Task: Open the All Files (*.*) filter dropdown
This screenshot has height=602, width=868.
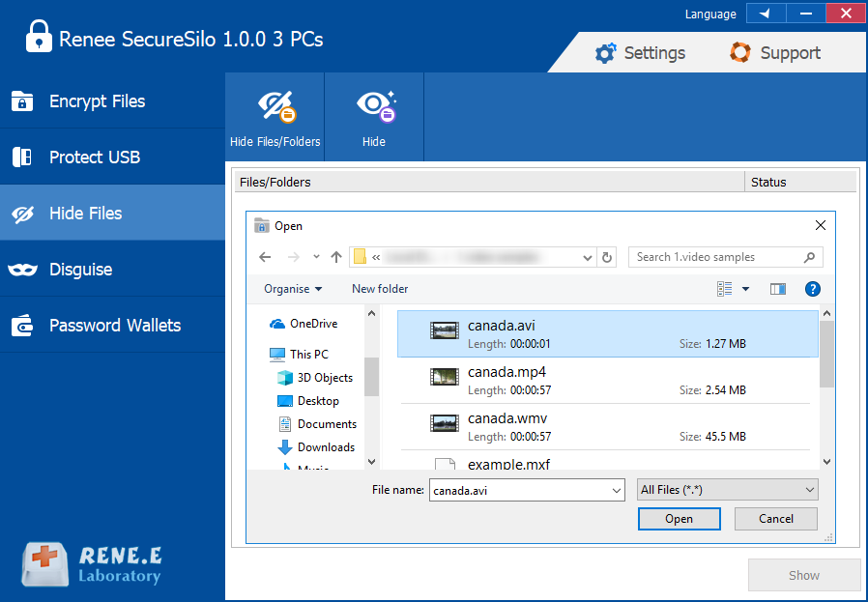Action: pos(728,490)
